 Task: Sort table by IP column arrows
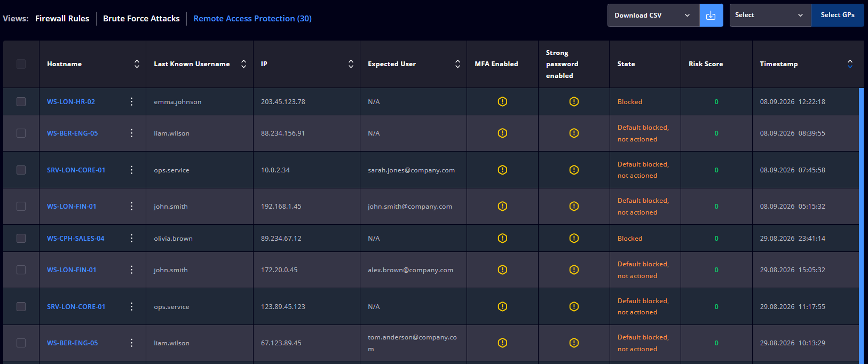pyautogui.click(x=351, y=64)
